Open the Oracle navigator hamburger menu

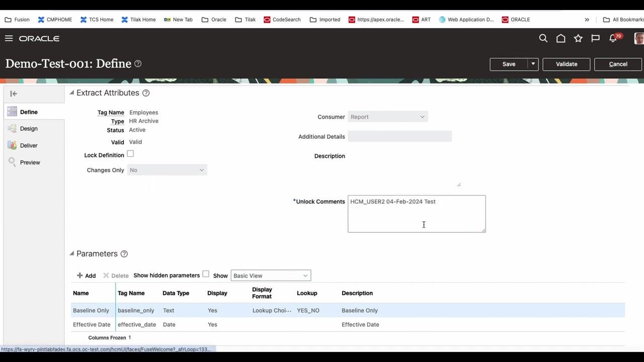tap(9, 38)
